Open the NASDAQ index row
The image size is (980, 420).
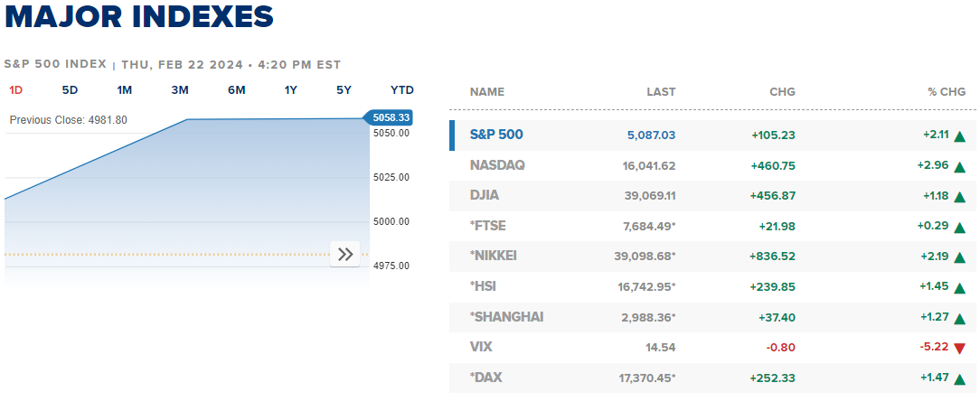pos(497,165)
